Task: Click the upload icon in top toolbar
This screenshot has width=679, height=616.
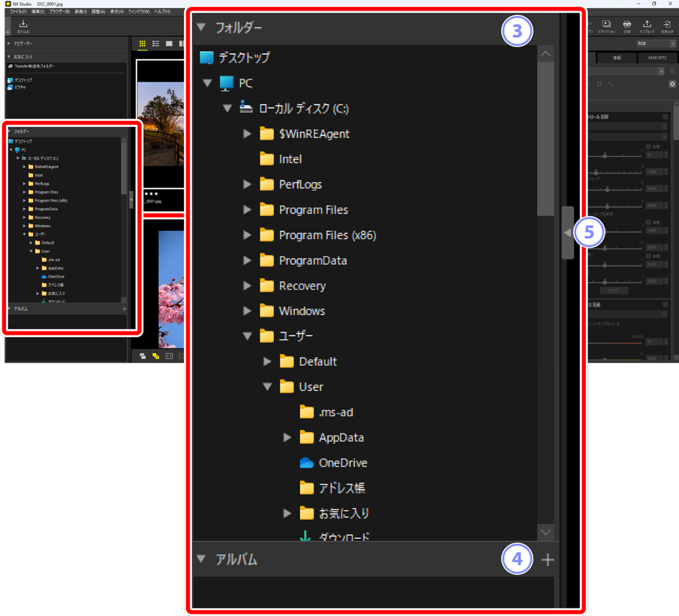Action: click(647, 27)
